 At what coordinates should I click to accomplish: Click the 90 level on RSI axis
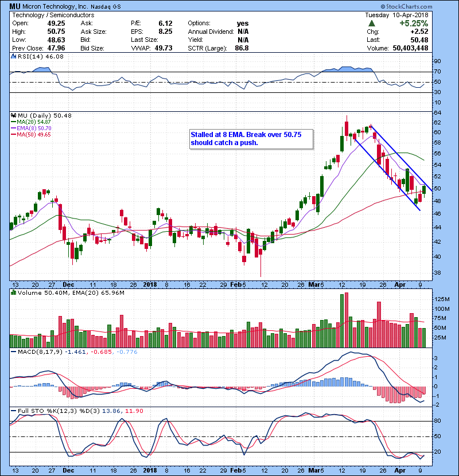(438, 61)
